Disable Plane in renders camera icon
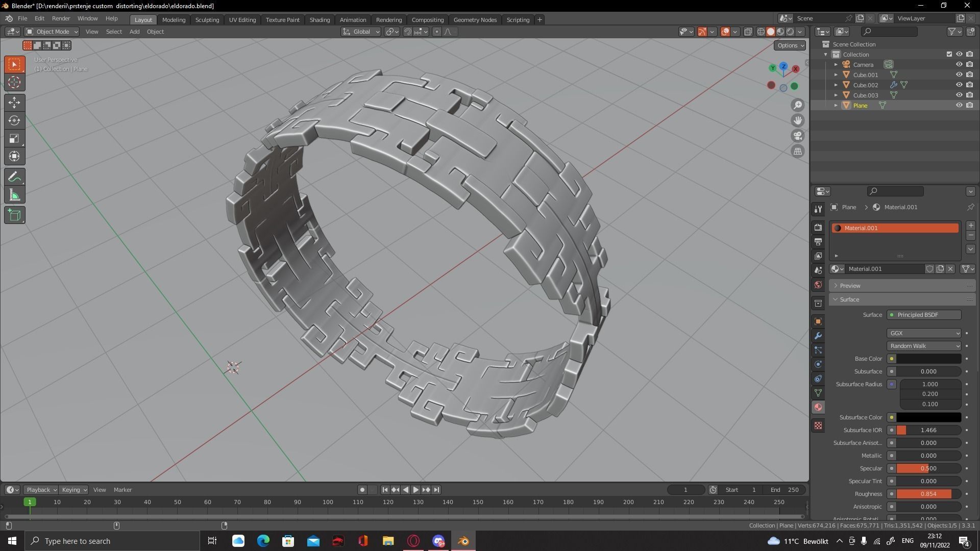 [x=969, y=105]
